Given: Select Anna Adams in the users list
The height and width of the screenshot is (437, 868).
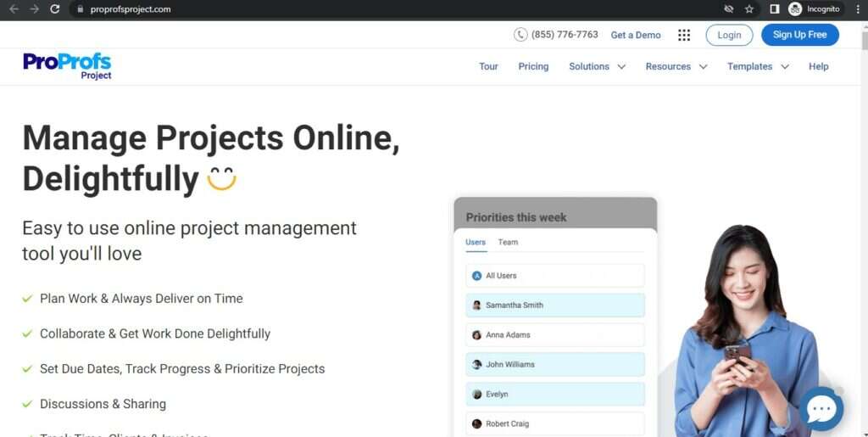Looking at the screenshot, I should (555, 334).
